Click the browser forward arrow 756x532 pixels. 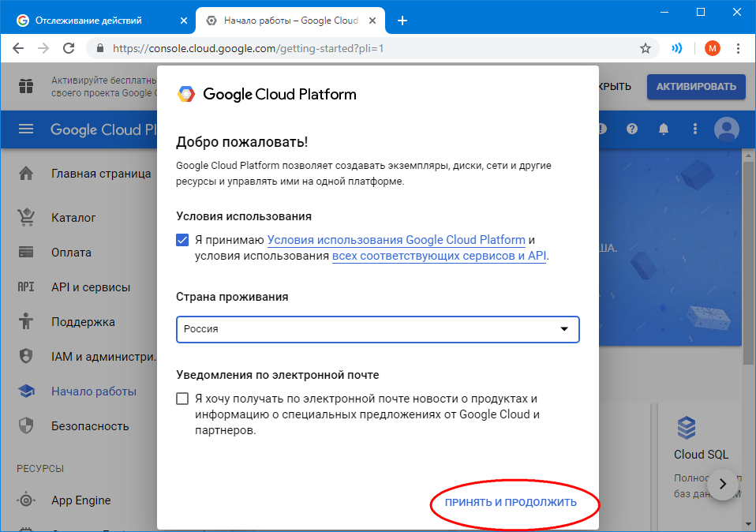point(43,48)
